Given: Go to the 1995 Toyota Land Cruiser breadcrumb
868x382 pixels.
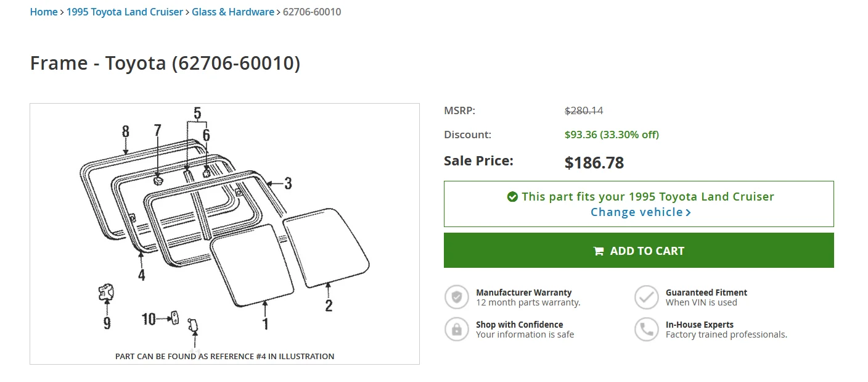Looking at the screenshot, I should coord(125,12).
